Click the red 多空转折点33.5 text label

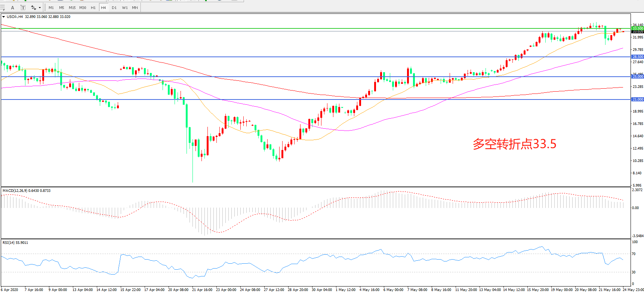point(514,144)
